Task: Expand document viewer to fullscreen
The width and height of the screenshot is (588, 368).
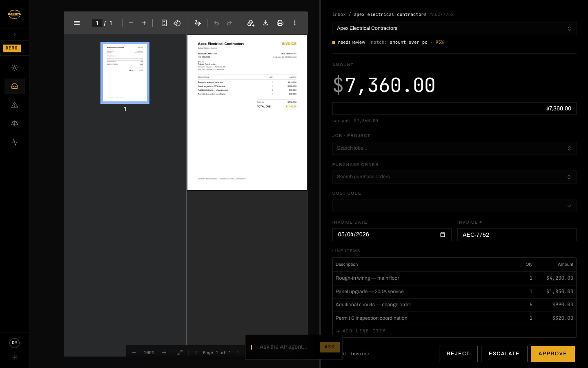Action: pos(180,352)
